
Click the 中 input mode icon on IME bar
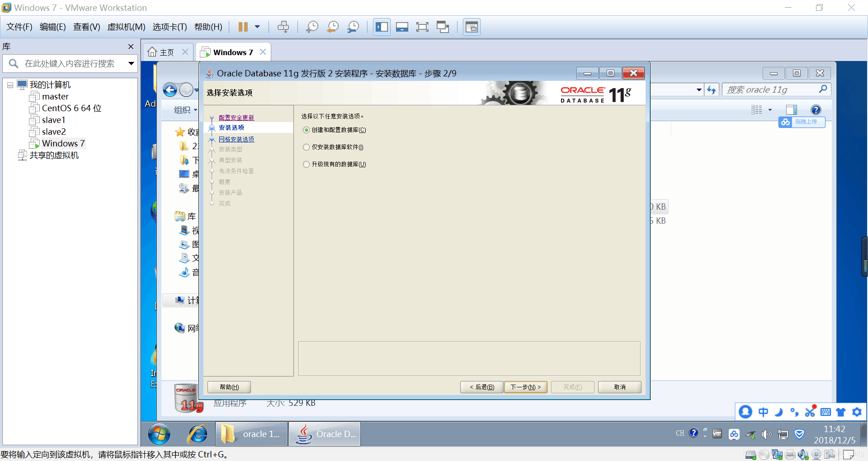click(763, 412)
